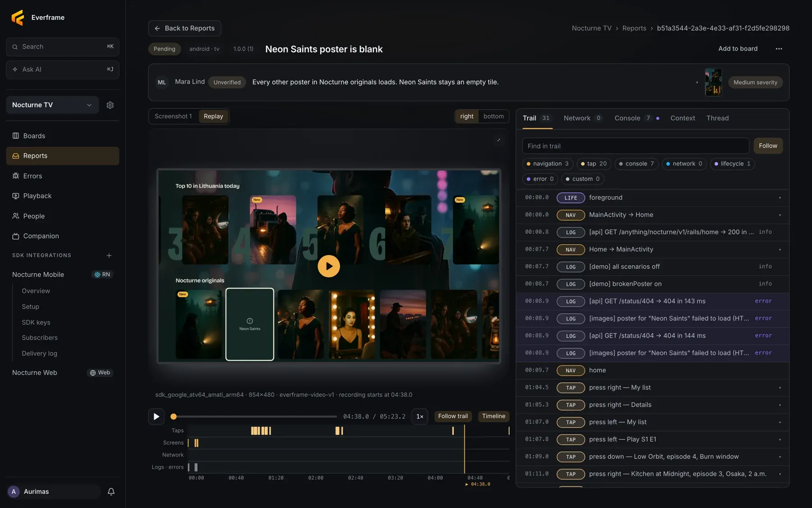Click Add to board
The image size is (812, 508).
point(738,49)
